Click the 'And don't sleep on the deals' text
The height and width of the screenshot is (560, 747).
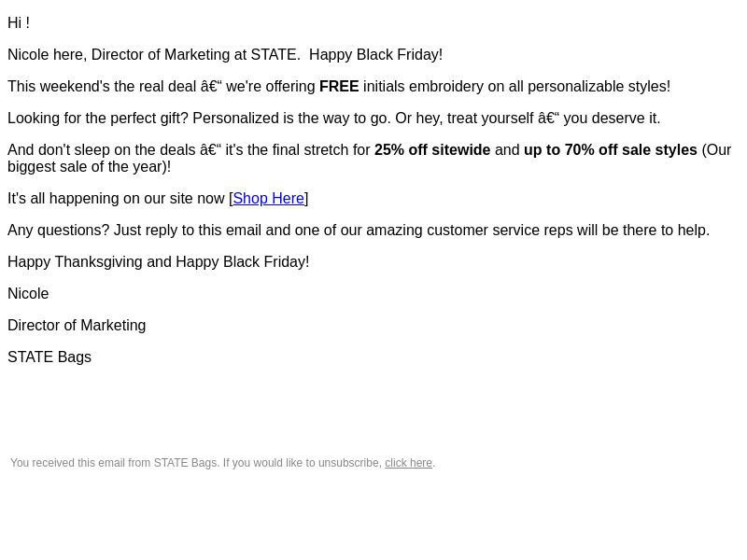click(x=102, y=149)
